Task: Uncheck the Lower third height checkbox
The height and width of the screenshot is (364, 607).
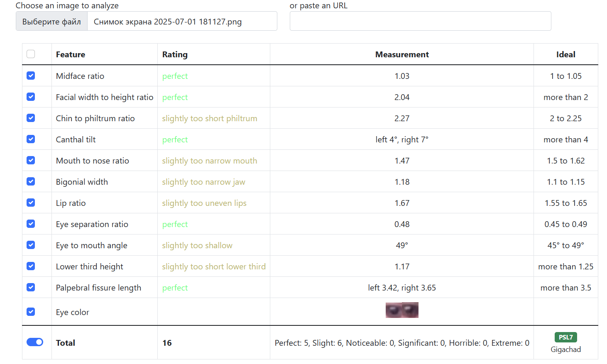Action: coord(31,266)
